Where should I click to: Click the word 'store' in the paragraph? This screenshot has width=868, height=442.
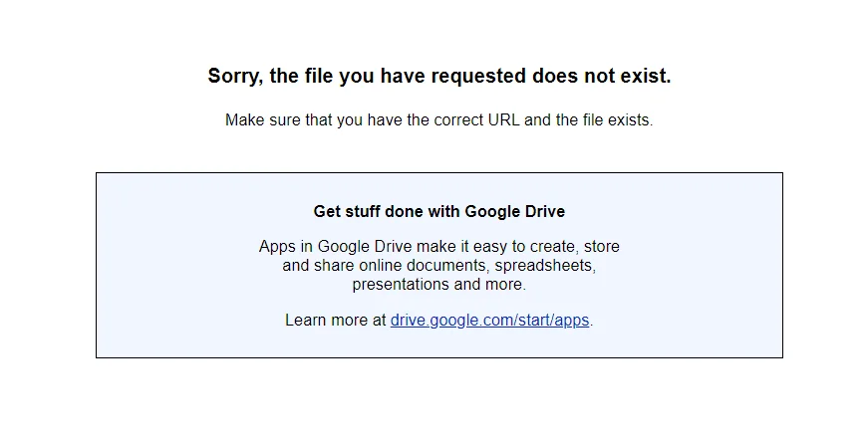(x=602, y=247)
